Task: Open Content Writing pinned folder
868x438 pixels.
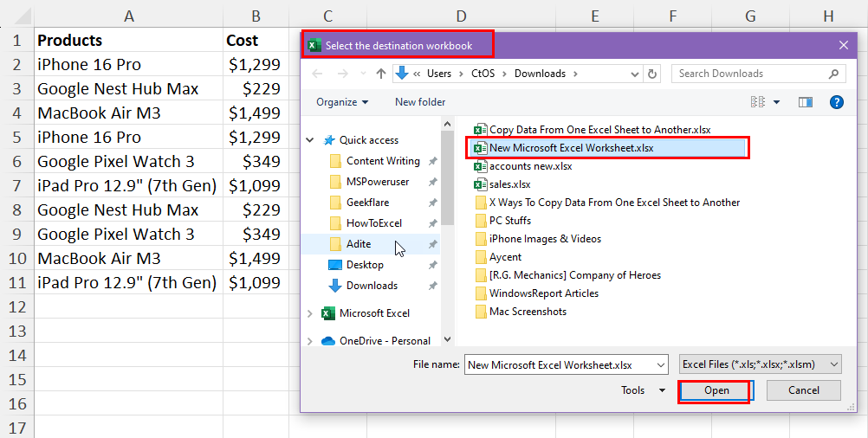Action: pyautogui.click(x=383, y=161)
